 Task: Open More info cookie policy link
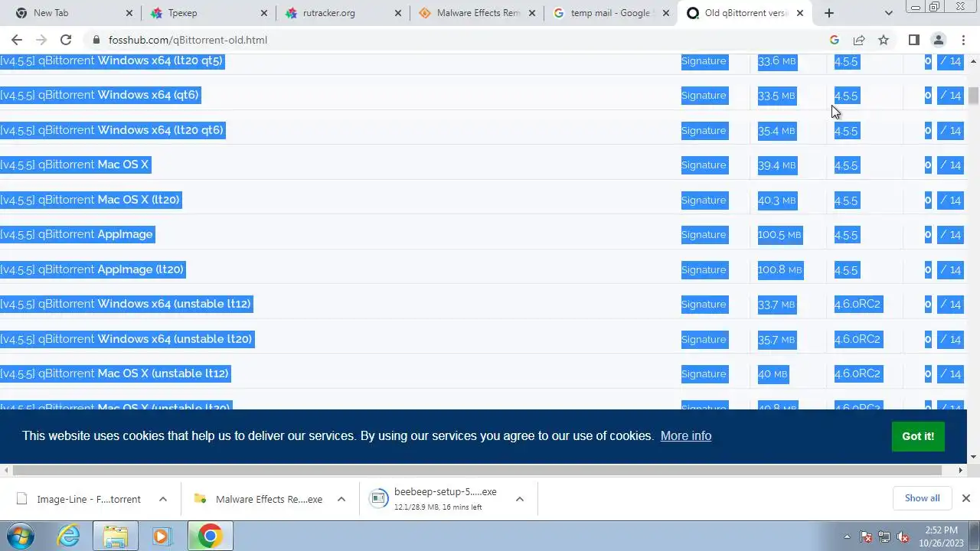686,436
